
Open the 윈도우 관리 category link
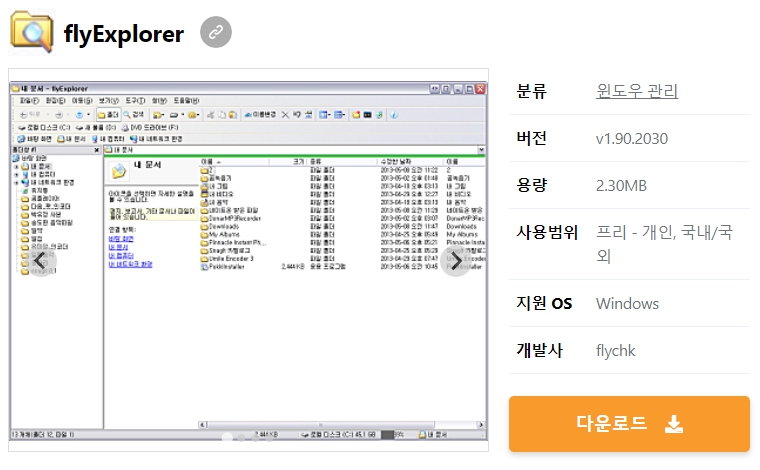click(636, 91)
